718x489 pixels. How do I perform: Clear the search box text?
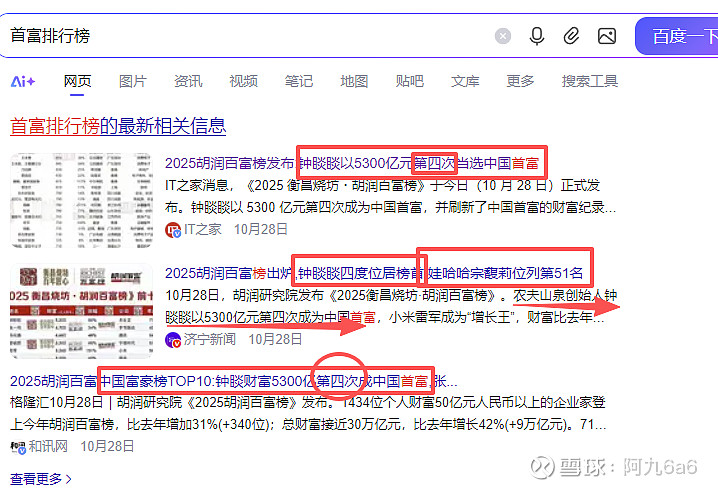point(503,36)
